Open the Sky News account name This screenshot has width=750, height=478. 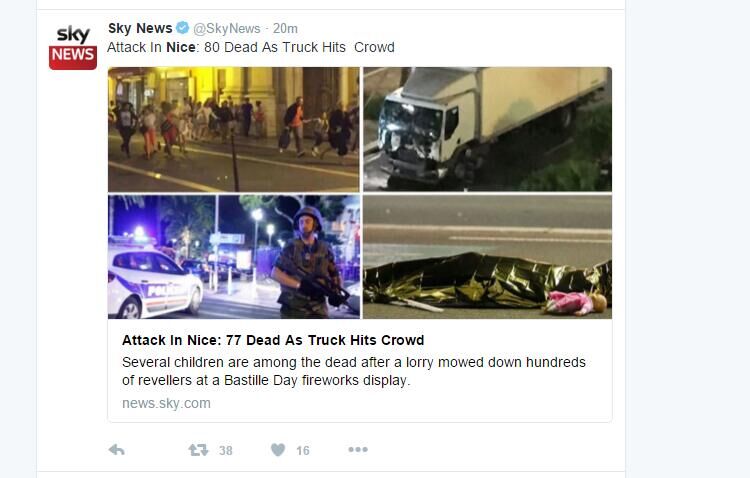(140, 28)
